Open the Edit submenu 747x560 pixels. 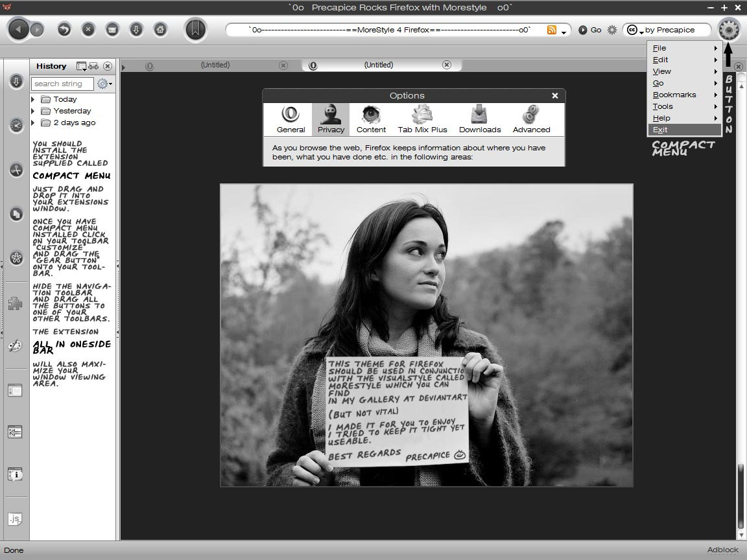click(x=685, y=60)
